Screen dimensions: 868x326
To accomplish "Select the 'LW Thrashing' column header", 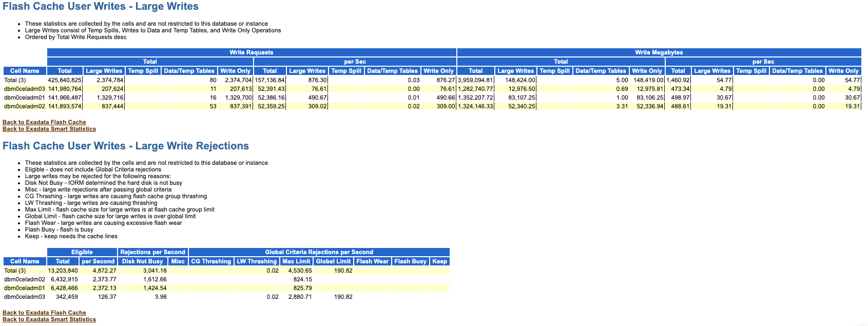I will pos(257,261).
